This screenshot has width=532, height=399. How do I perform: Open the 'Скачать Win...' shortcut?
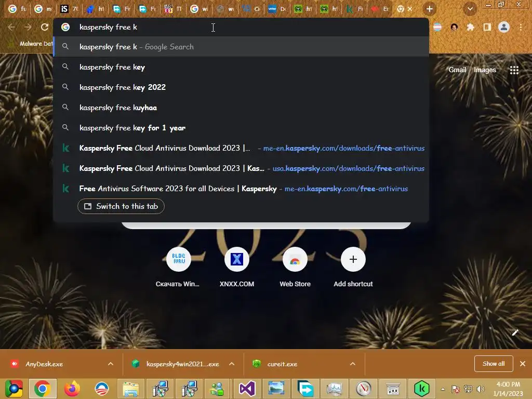pyautogui.click(x=179, y=267)
